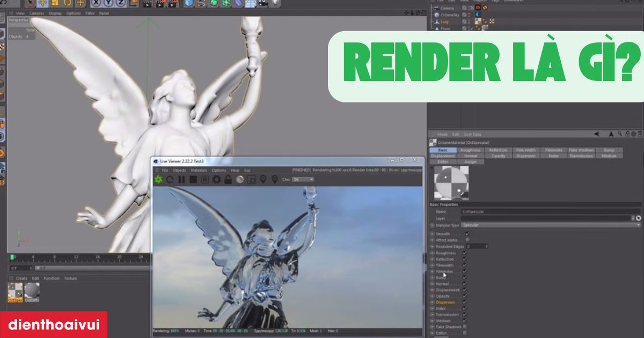Click the Assign button in the material editor
This screenshot has height=338, width=644.
472,161
